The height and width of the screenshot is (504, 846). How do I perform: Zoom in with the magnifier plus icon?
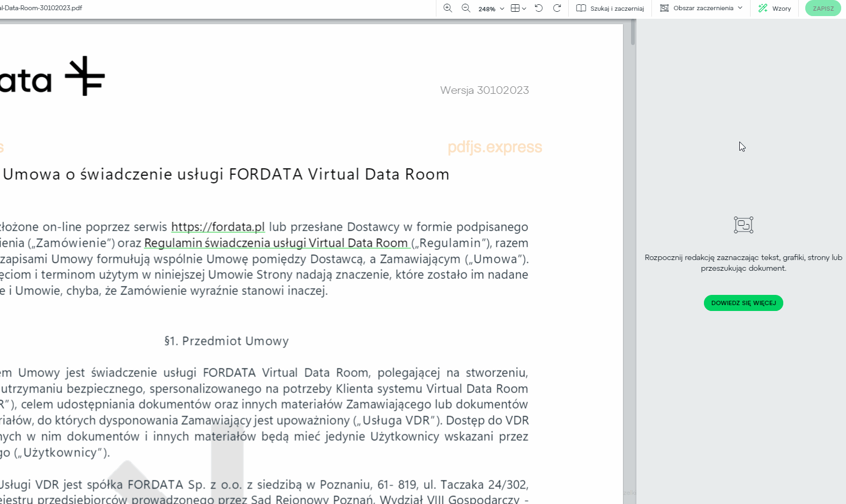tap(448, 8)
